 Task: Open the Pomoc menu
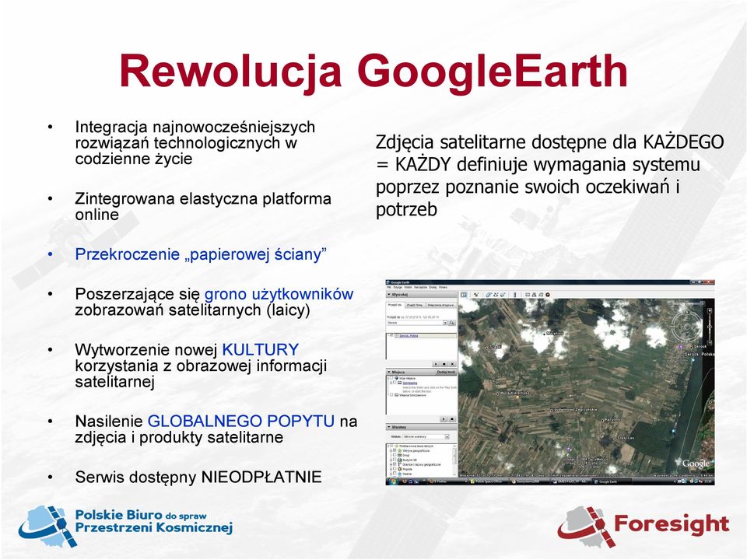click(443, 287)
